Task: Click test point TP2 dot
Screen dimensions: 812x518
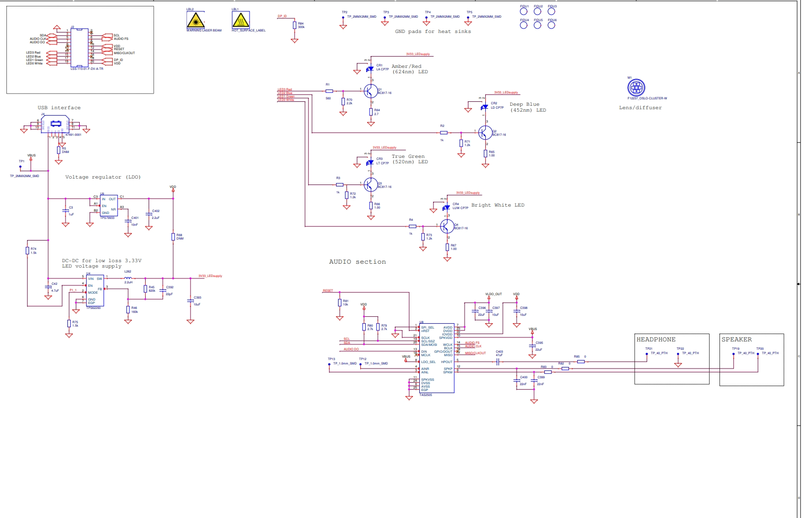Action: coord(344,18)
